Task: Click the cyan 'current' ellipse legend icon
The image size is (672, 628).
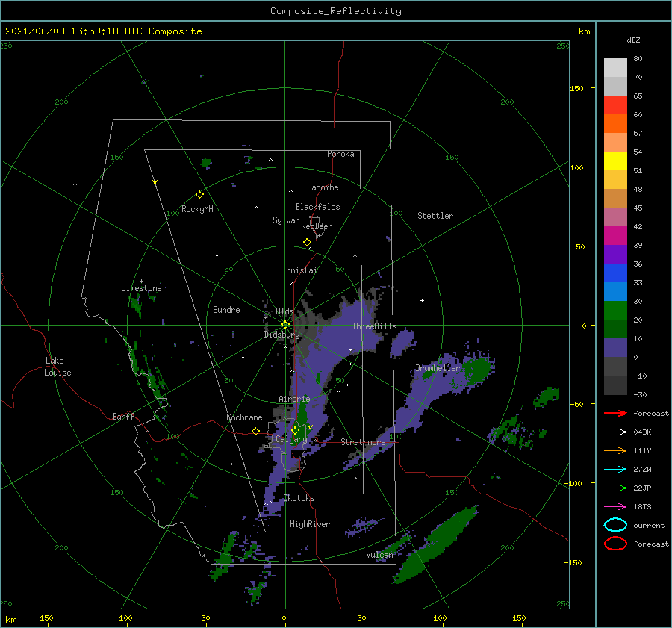Action: (615, 525)
